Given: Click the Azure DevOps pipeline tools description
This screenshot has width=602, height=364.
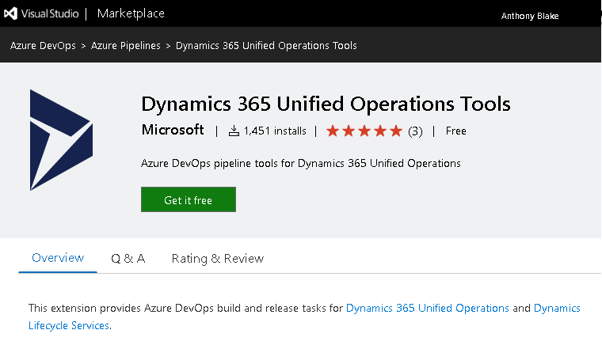Looking at the screenshot, I should pos(301,163).
